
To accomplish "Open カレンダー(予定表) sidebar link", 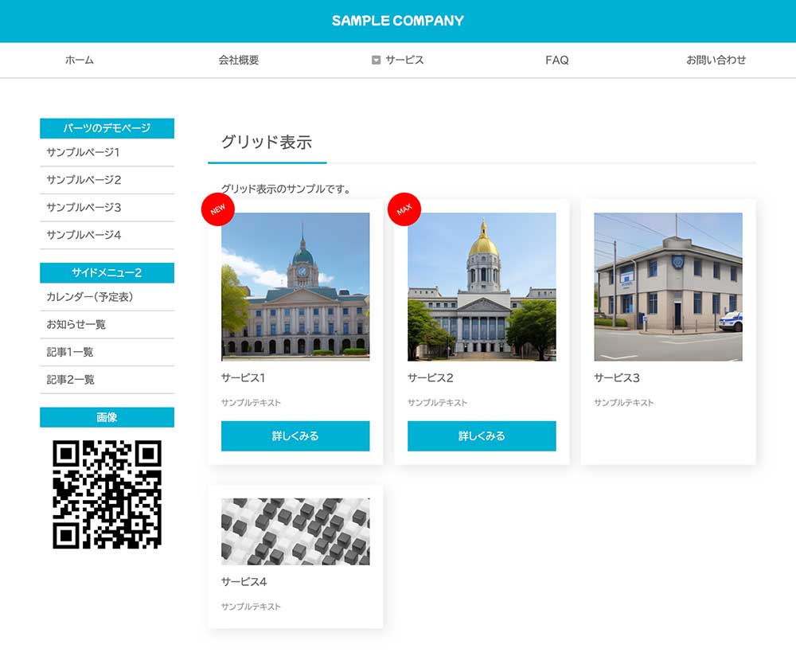I will click(x=107, y=297).
